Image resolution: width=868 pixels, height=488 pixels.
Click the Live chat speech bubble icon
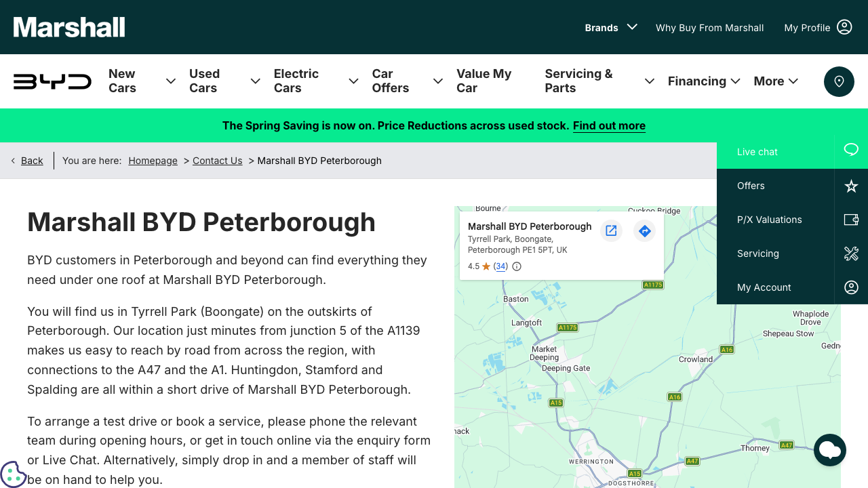point(851,152)
